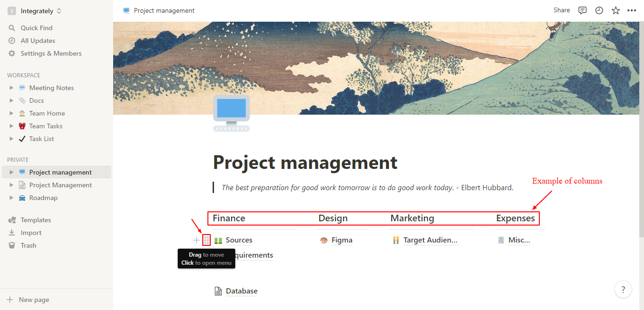This screenshot has width=644, height=310.
Task: Expand the Meeting Notes page toggle
Action: (x=11, y=88)
